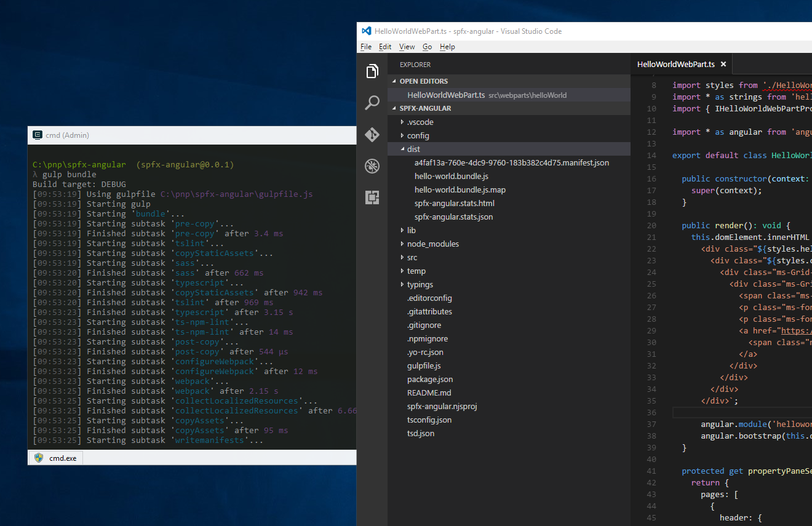Open tsconfig.json in the explorer
This screenshot has height=526, width=812.
click(429, 420)
